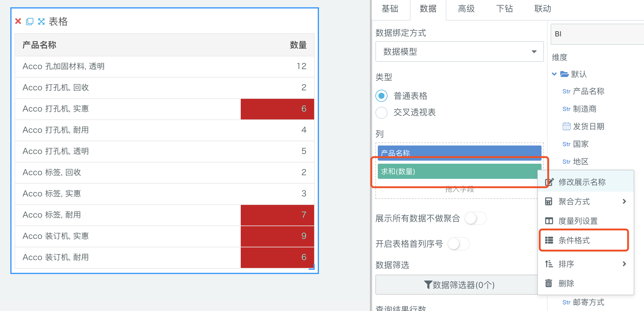
Task: Click row Acco 打孔机, 透明
Action: [x=165, y=151]
